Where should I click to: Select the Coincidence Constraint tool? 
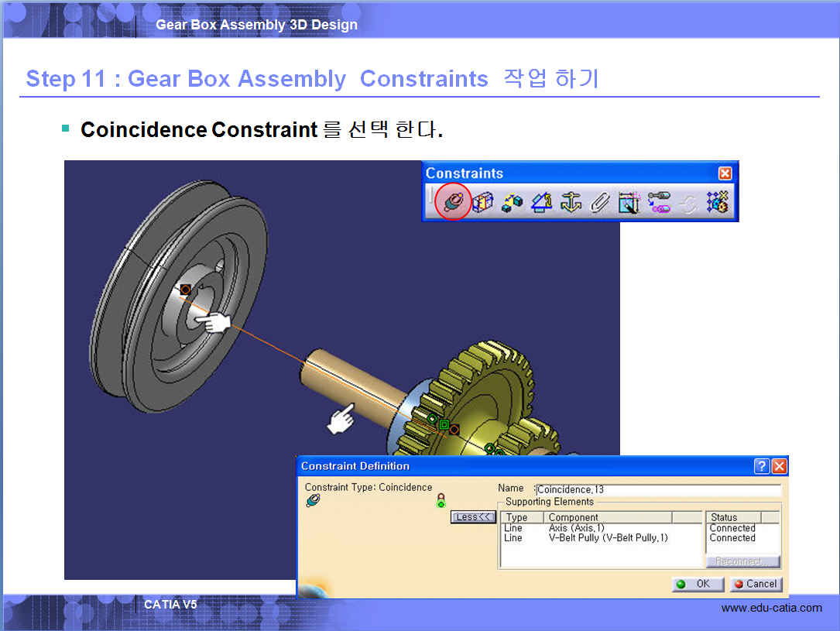[x=453, y=203]
